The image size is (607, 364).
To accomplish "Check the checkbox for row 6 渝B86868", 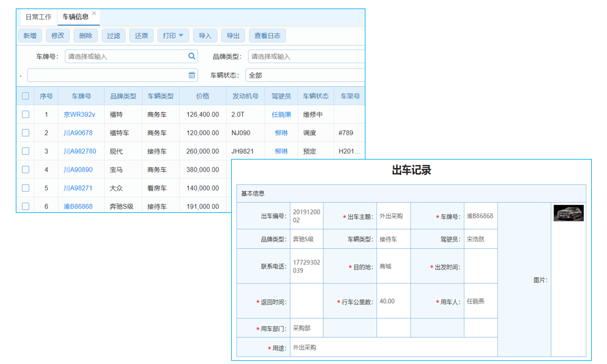I will point(25,206).
